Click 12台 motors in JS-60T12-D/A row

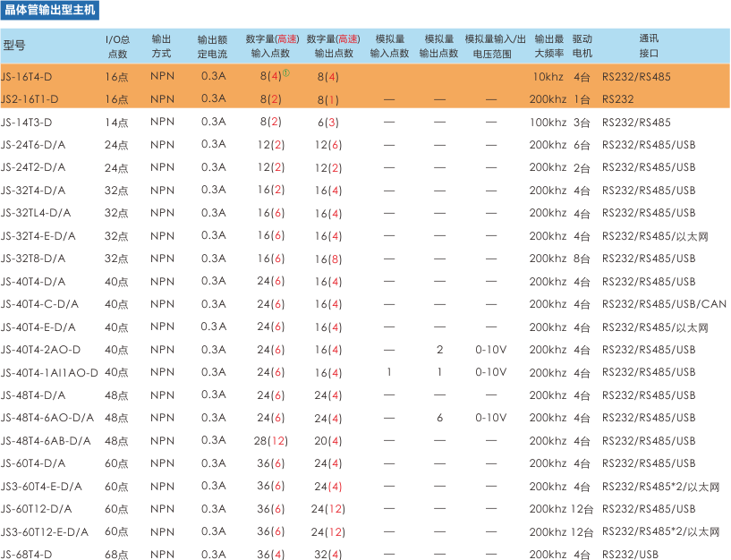click(582, 509)
